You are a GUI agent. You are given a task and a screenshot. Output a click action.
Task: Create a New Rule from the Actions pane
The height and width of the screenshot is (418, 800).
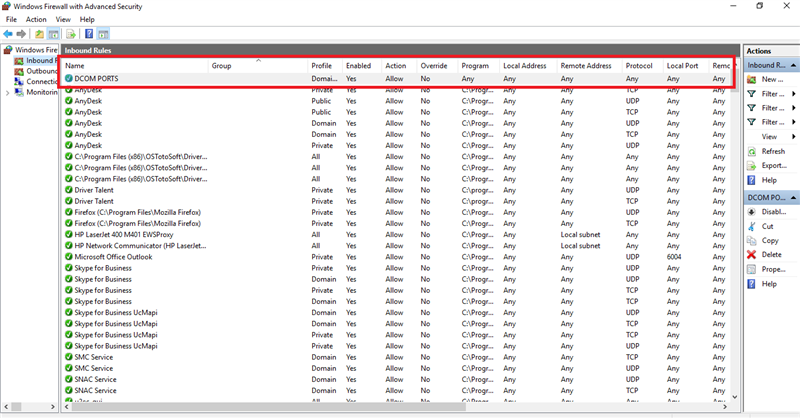click(x=770, y=79)
